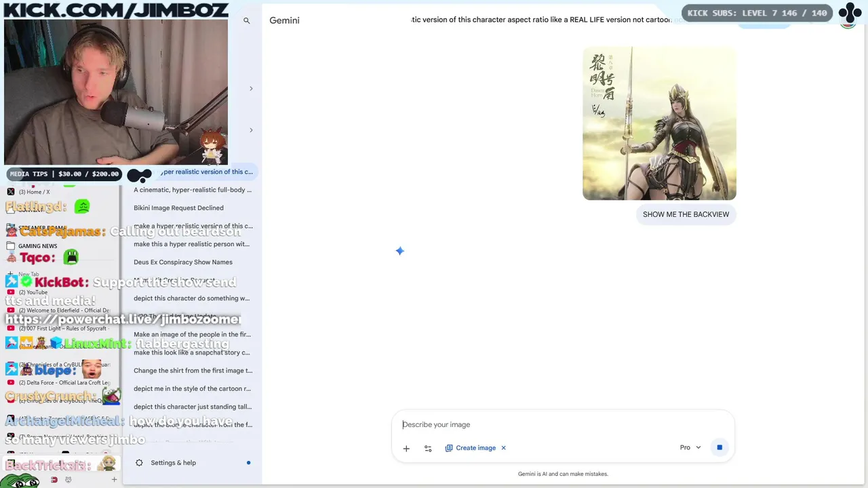Open chat 'depict this character just standing tall...'
Image resolution: width=868 pixels, height=488 pixels.
pos(193,407)
